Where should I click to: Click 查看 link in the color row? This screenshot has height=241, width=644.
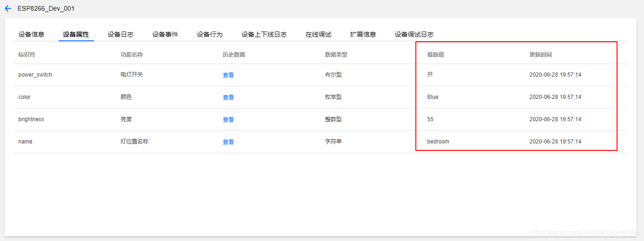point(228,97)
